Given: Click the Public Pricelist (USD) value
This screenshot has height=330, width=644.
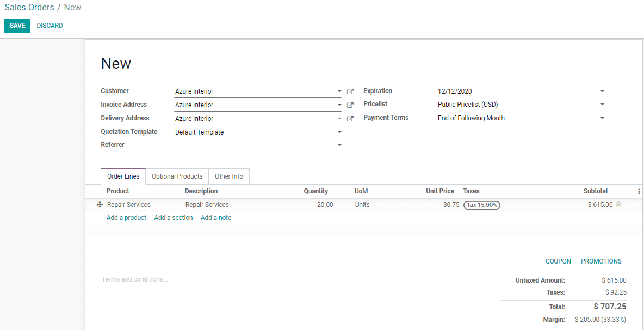Looking at the screenshot, I should 468,105.
